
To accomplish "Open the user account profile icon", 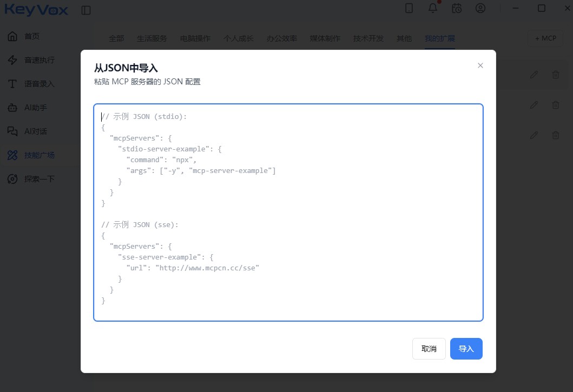I will click(x=480, y=8).
